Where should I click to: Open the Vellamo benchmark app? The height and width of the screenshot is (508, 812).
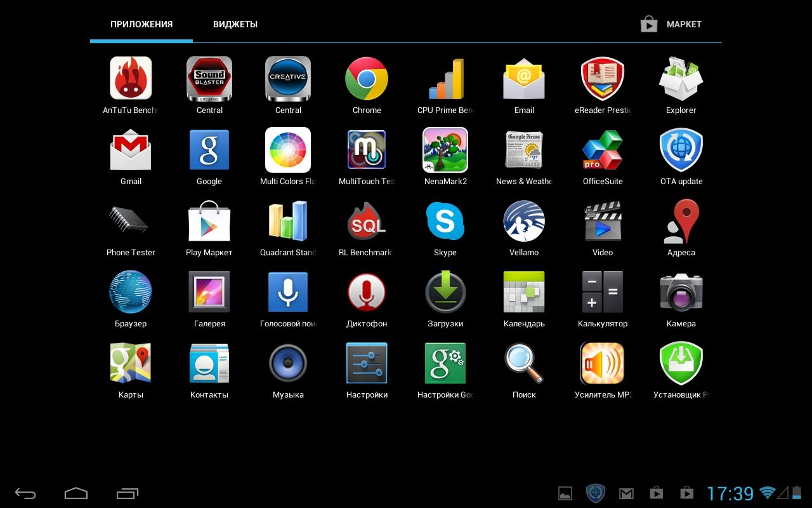coord(524,221)
